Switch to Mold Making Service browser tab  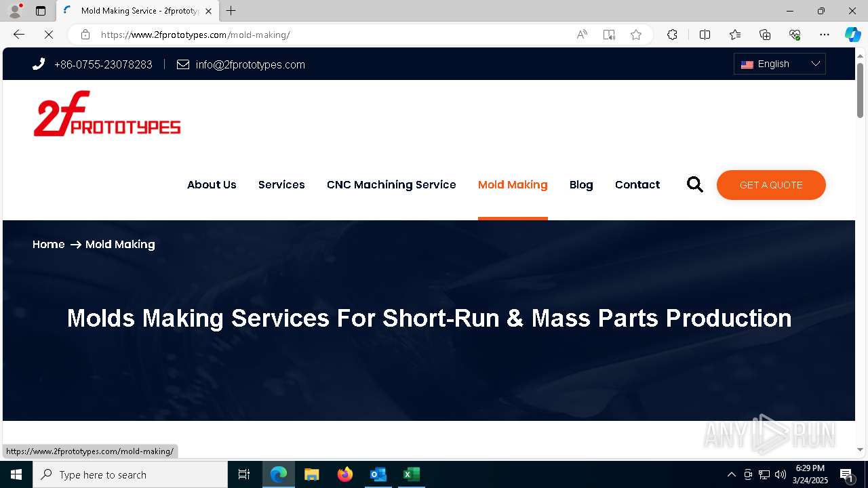[138, 11]
